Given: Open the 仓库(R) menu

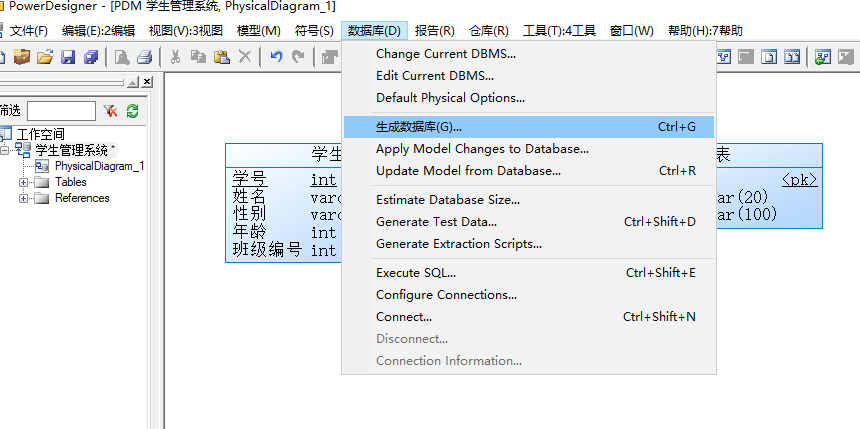Looking at the screenshot, I should point(489,31).
